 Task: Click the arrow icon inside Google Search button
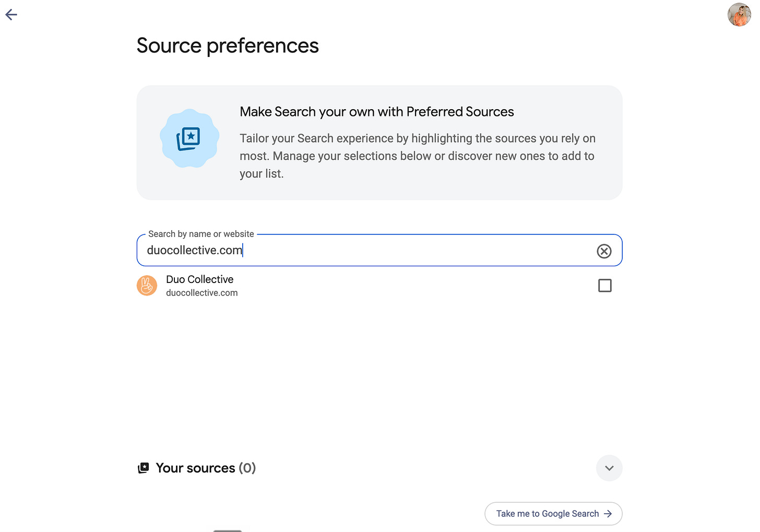[608, 514]
